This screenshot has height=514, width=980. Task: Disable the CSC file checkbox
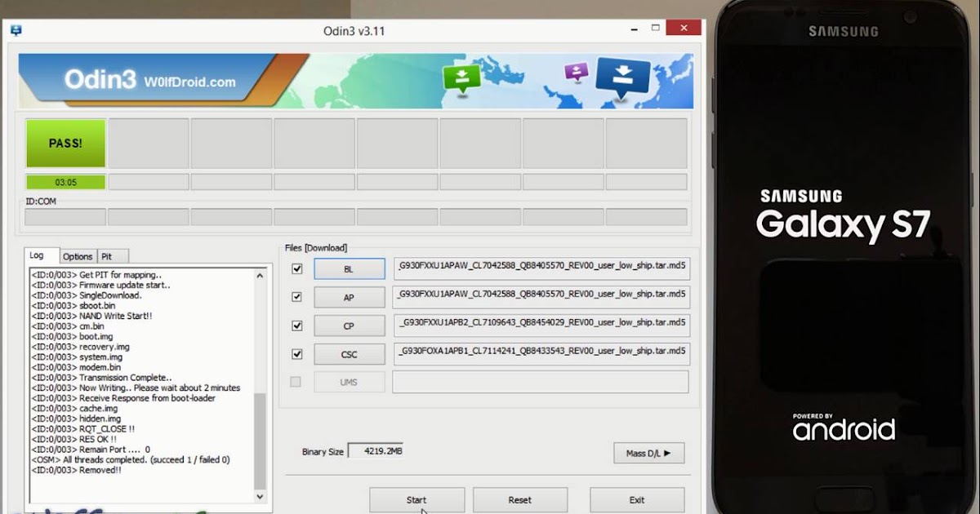[x=296, y=354]
